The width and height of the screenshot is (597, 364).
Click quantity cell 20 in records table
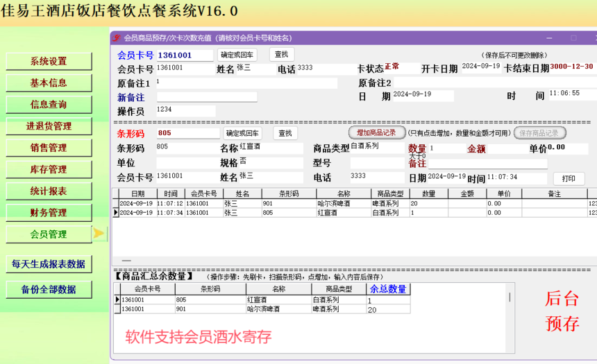click(429, 203)
